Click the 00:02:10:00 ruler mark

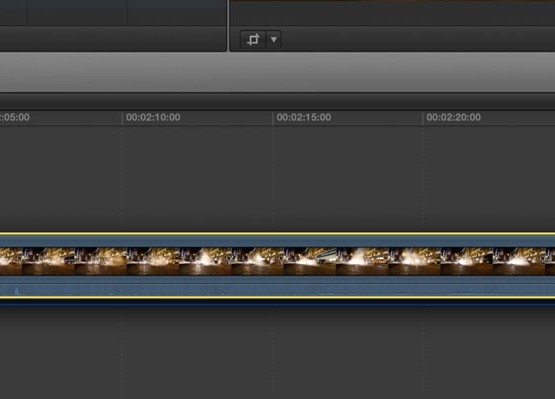[153, 117]
